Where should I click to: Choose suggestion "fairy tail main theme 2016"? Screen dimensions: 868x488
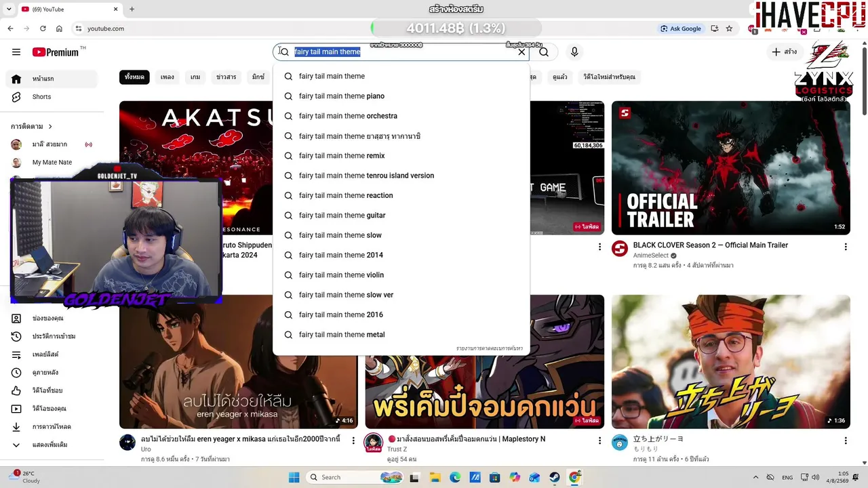401,314
